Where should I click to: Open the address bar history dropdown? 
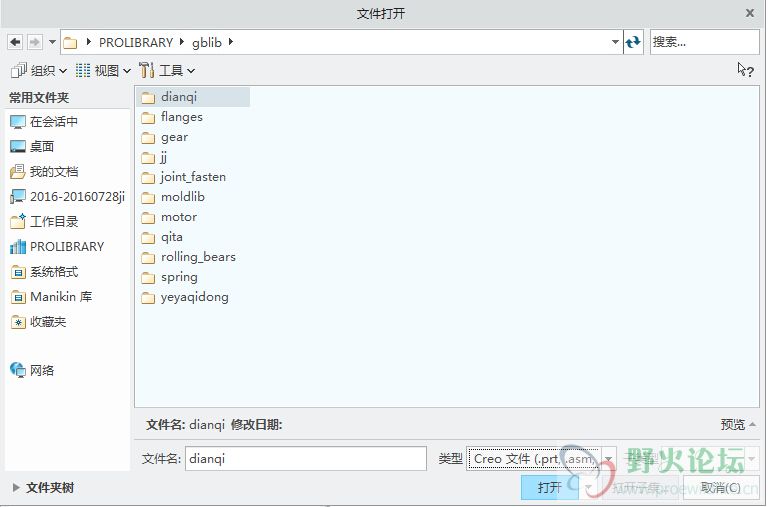pos(615,42)
